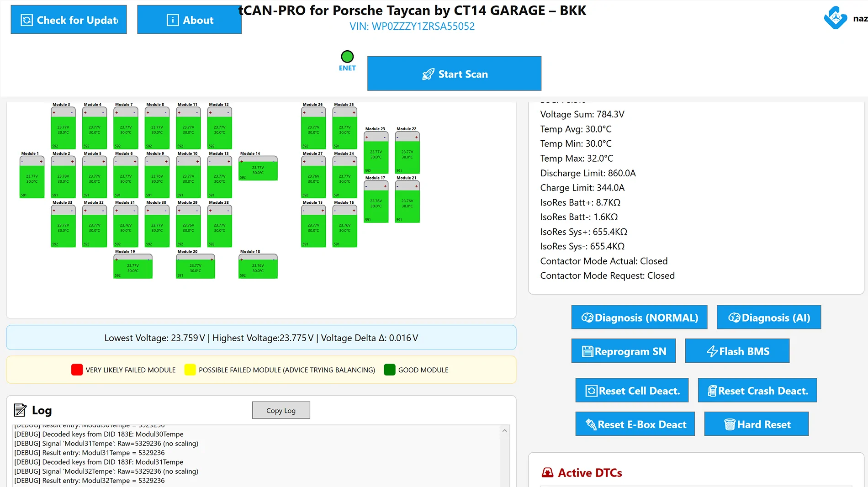This screenshot has height=487, width=868.
Task: Click the Log panel notepad icon
Action: point(20,410)
